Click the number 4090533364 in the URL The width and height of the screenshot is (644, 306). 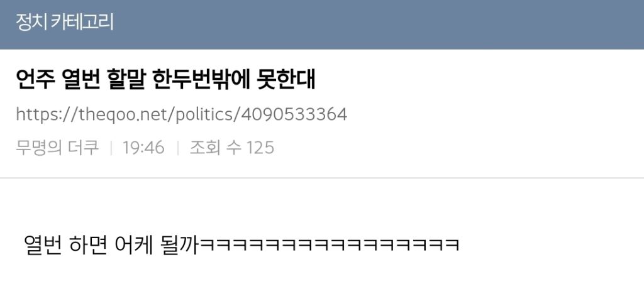294,114
